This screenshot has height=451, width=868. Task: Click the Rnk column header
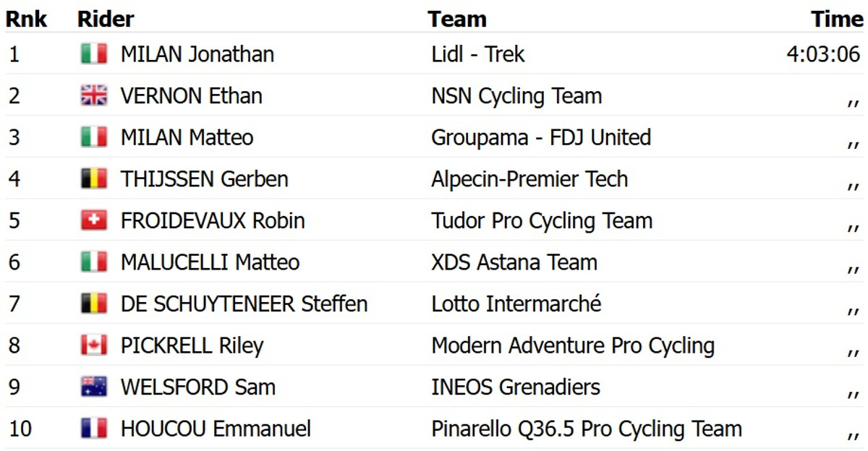coord(26,19)
